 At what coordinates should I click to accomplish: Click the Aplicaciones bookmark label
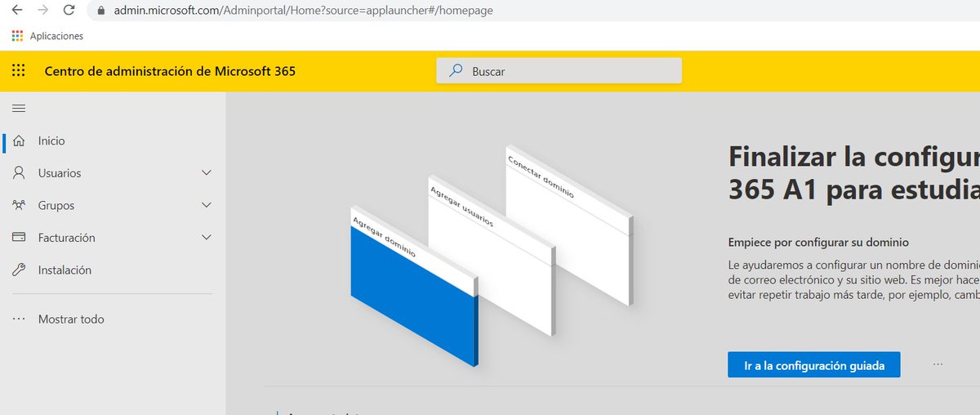click(56, 36)
